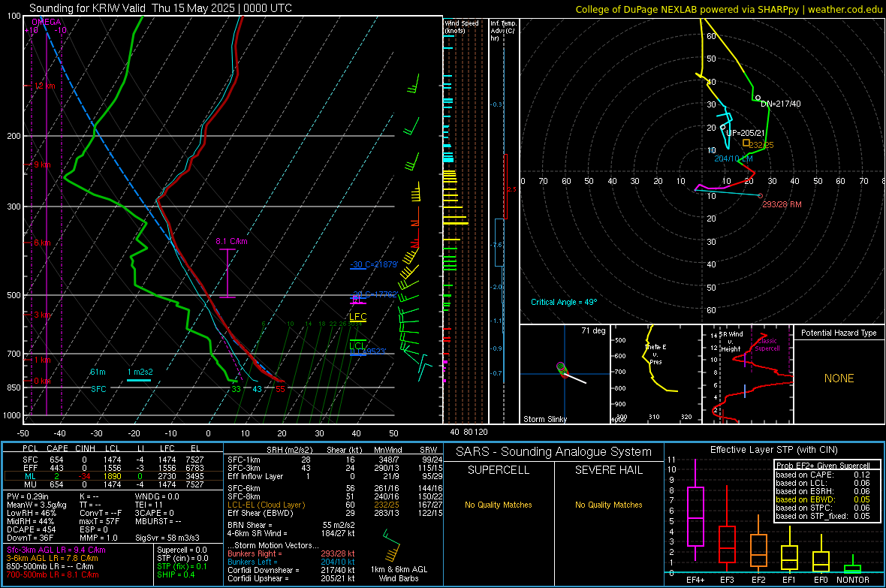Click 'SARS - Sounding Analogue System' heading

point(553,452)
